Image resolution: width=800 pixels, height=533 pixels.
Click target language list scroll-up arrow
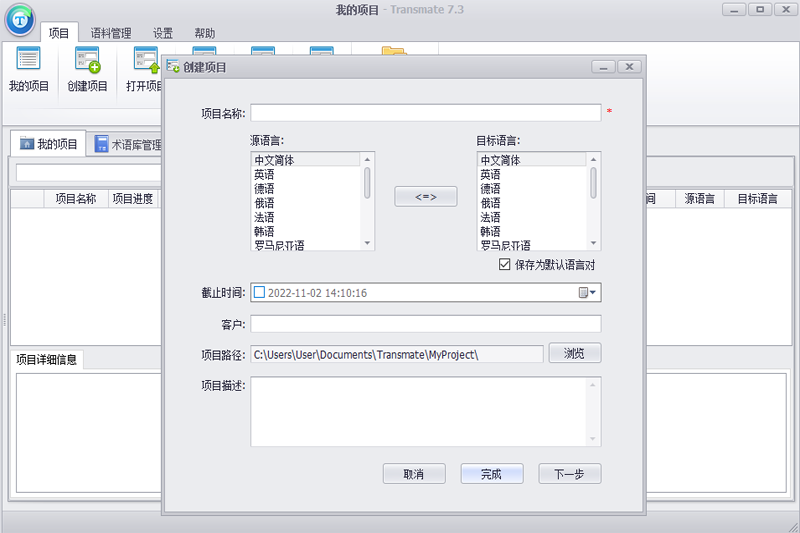coord(593,160)
